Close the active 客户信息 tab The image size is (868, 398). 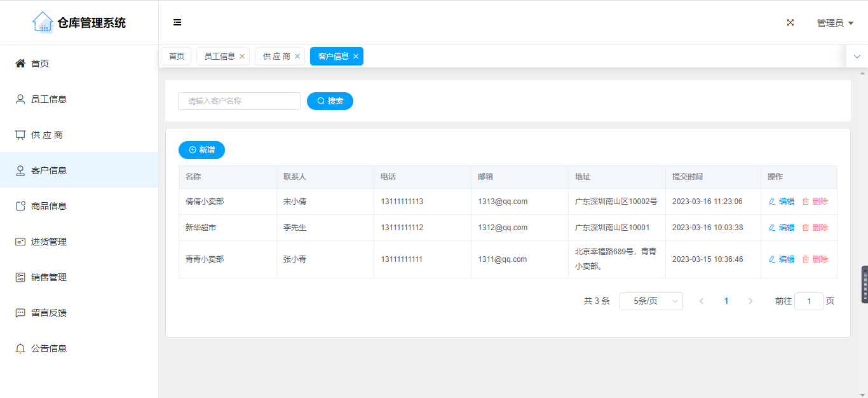356,57
